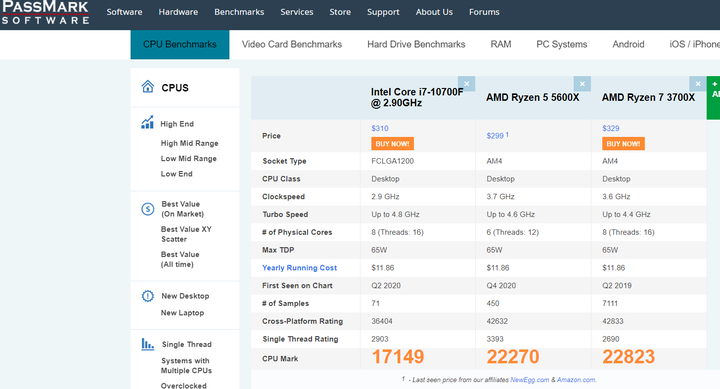Click the AMD Ryzen 7 3700X heading
The image size is (720, 389).
[x=648, y=97]
